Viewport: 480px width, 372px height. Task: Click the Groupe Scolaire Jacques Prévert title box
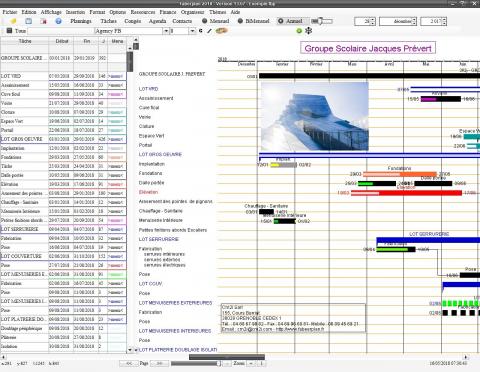[x=368, y=48]
